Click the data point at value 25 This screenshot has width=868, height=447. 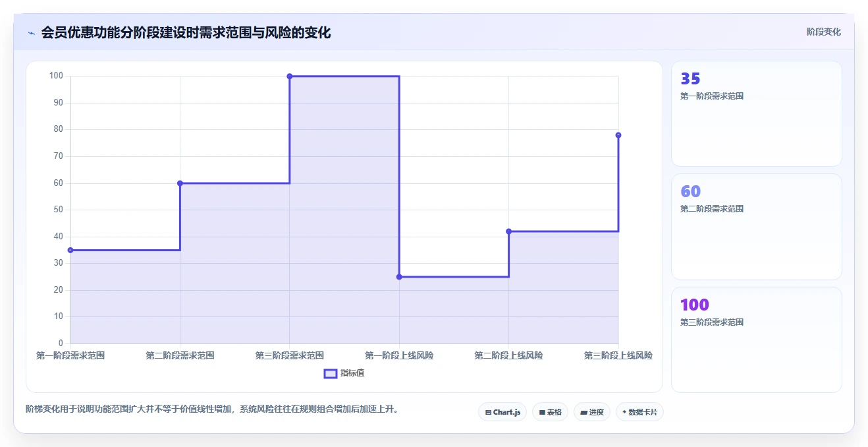click(x=399, y=277)
